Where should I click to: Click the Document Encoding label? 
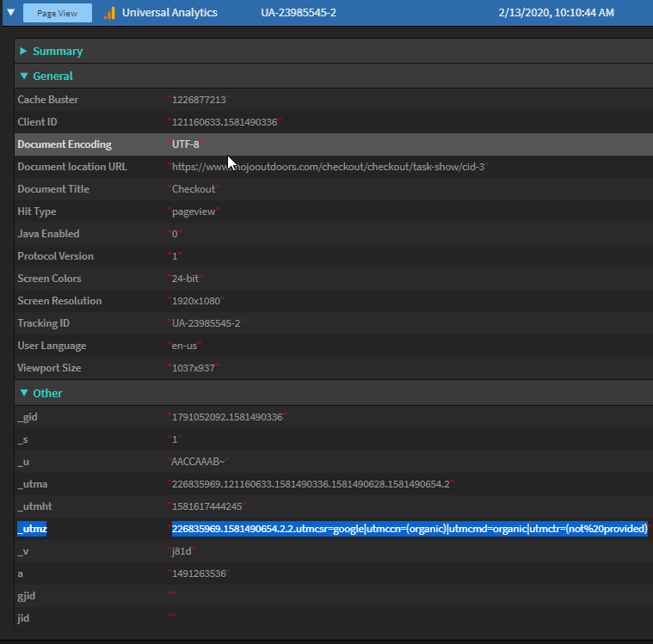pos(65,144)
